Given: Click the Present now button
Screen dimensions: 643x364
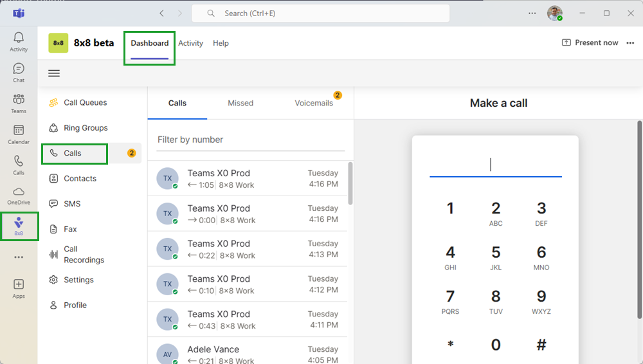Looking at the screenshot, I should click(x=590, y=43).
